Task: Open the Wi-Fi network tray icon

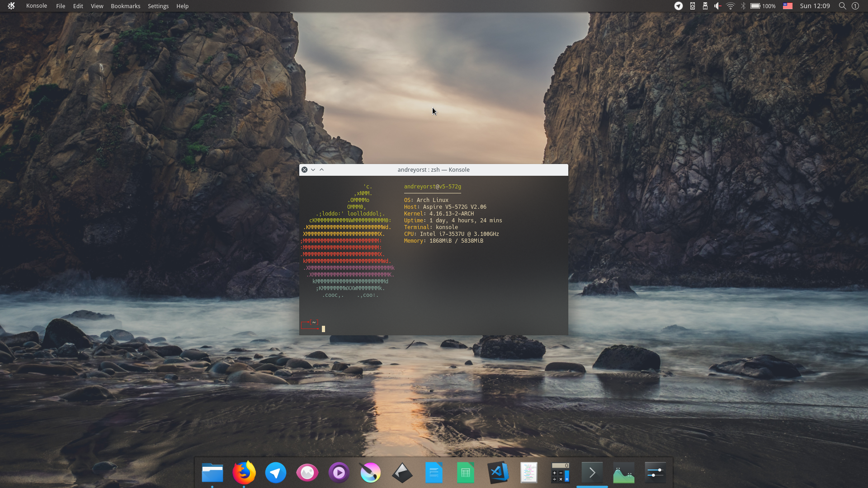Action: [x=730, y=6]
